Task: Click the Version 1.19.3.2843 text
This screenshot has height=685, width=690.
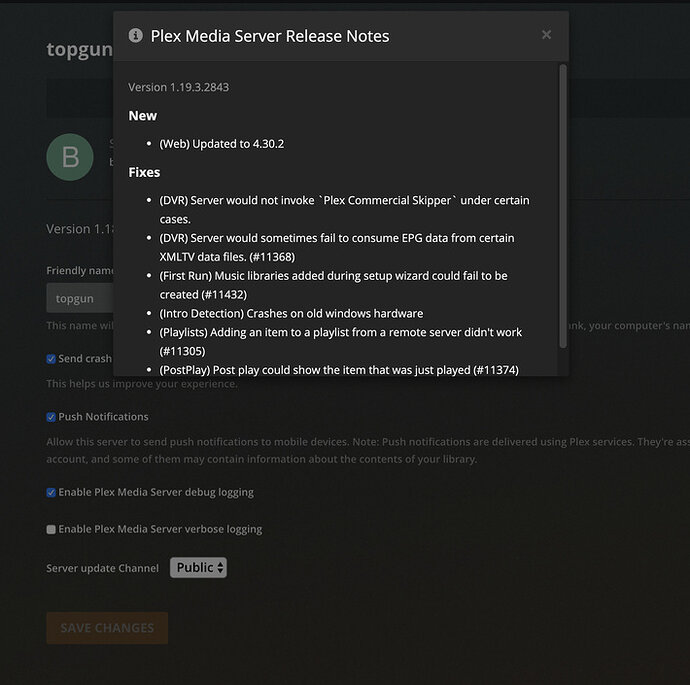Action: pos(179,87)
